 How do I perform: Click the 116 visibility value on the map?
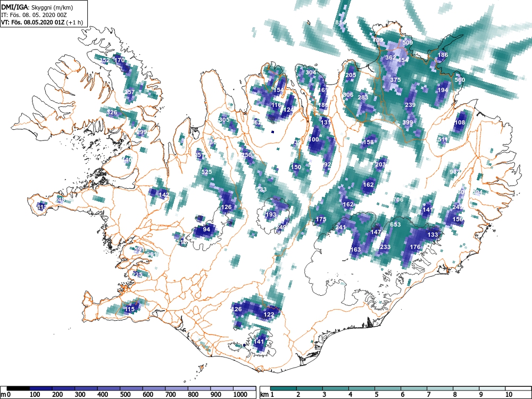277,105
